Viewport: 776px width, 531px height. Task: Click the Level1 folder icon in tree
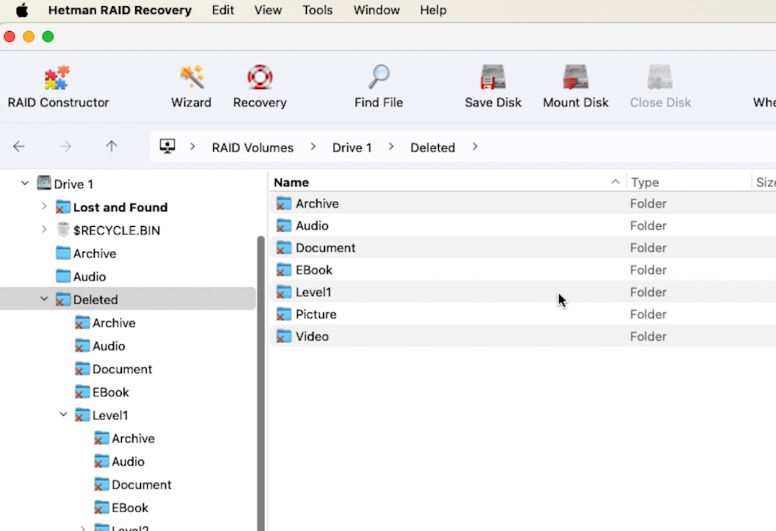pos(82,415)
